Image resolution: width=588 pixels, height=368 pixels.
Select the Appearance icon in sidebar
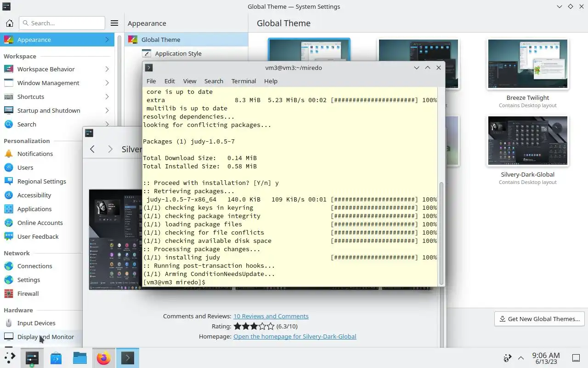tap(9, 40)
